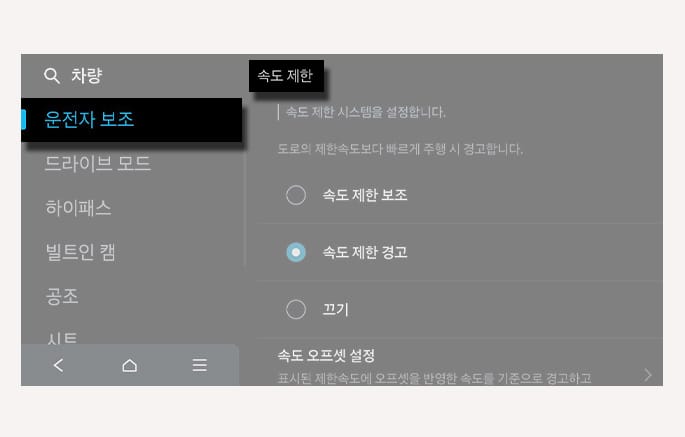The height and width of the screenshot is (437, 685).
Task: Open the 빌트인 캠 menu item
Action: coord(81,252)
